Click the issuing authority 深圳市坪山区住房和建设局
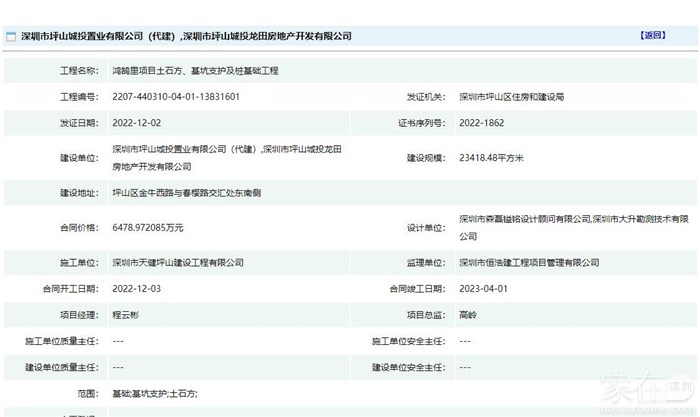700x417 pixels. 511,97
